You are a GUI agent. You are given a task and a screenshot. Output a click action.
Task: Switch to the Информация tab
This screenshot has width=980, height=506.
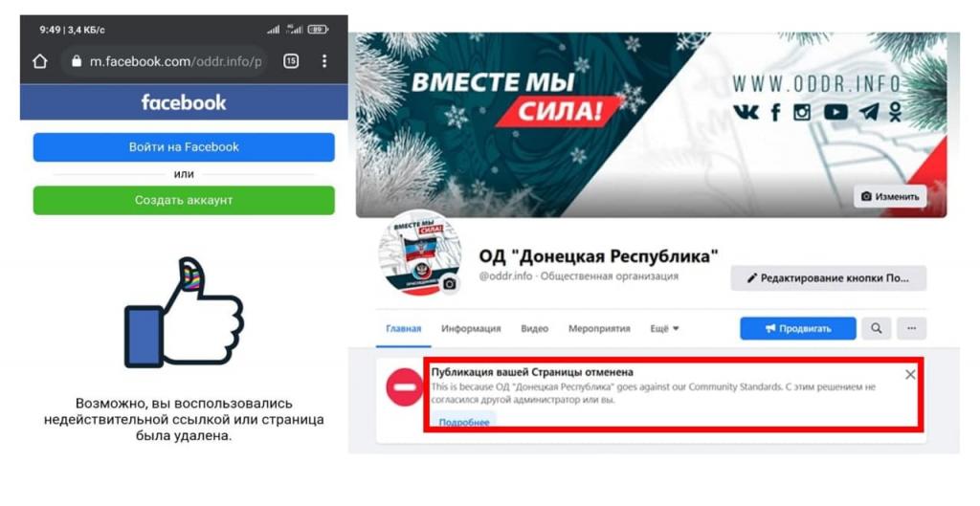[471, 329]
